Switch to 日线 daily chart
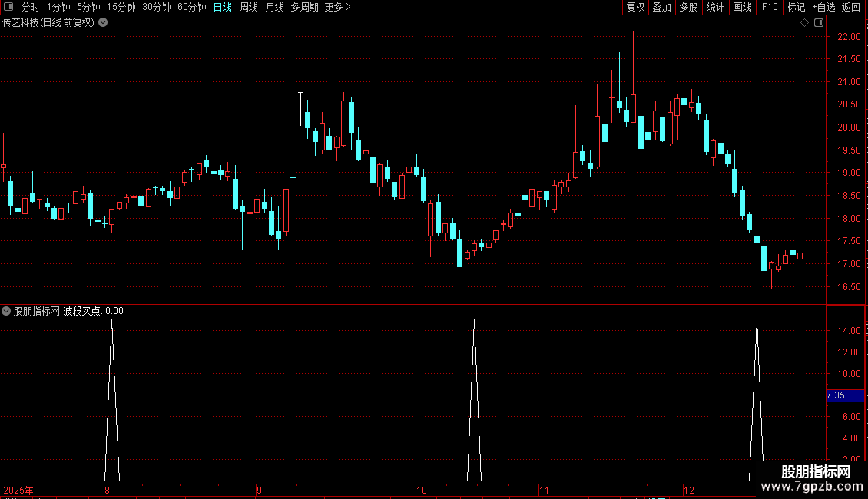868x499 pixels. pos(223,7)
